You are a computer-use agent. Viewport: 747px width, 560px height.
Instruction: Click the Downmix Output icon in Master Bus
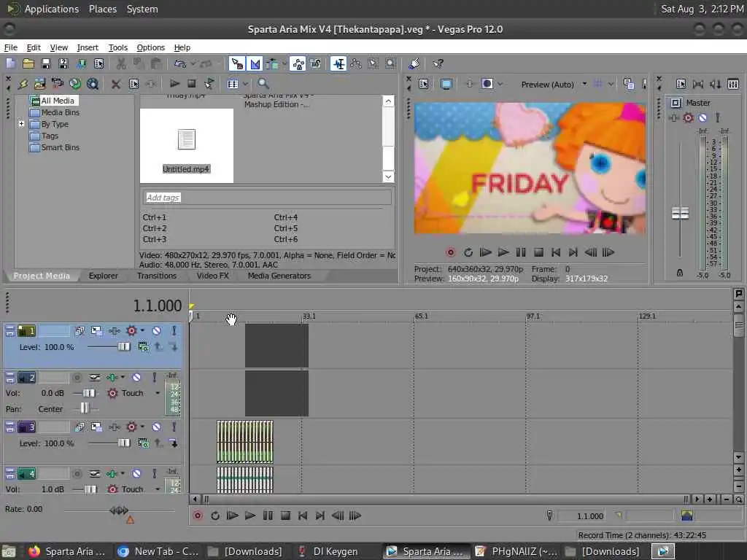click(698, 85)
